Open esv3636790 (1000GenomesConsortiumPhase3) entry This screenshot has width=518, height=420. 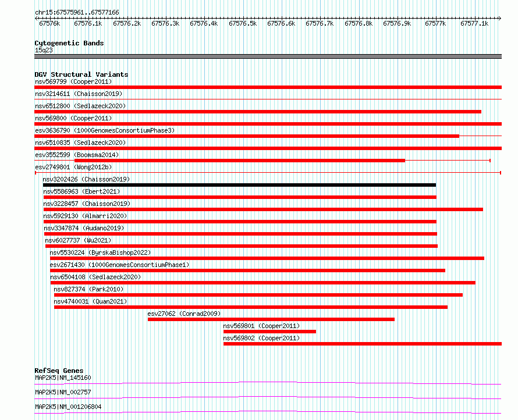point(105,130)
